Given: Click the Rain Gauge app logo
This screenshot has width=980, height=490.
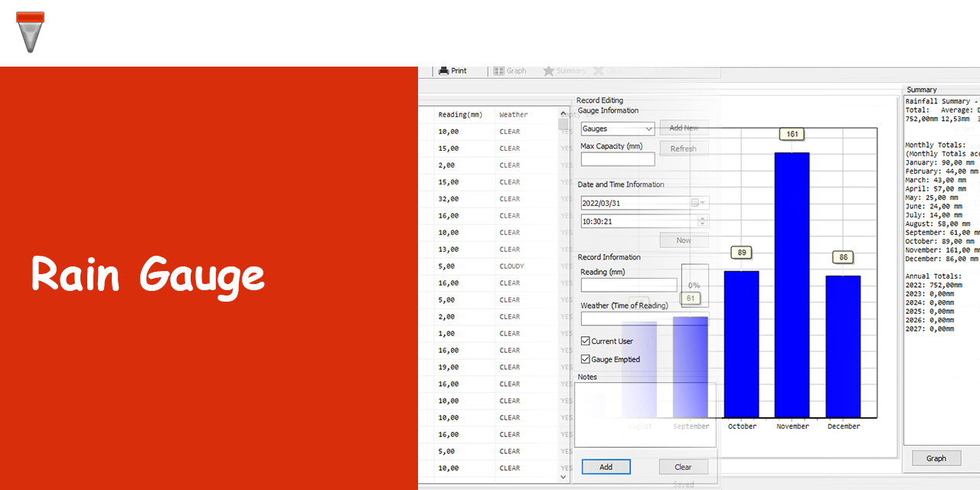Looking at the screenshot, I should pos(30,31).
